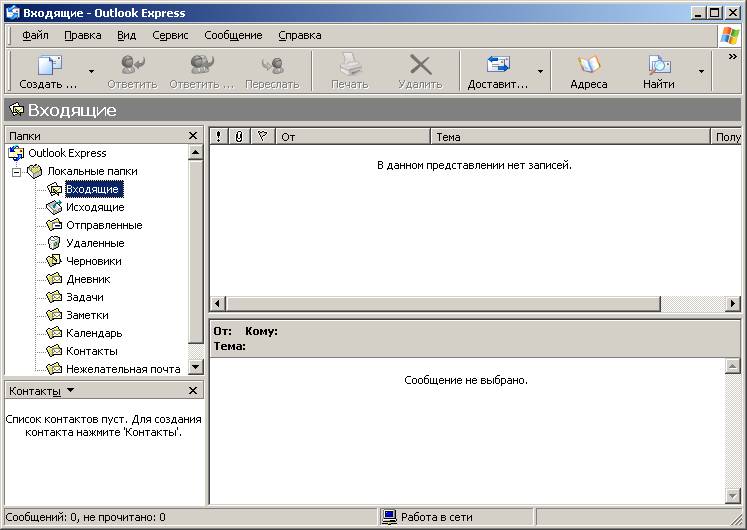This screenshot has width=747, height=530.
Task: Click the Входящие folder icon in the tree
Action: [x=54, y=189]
